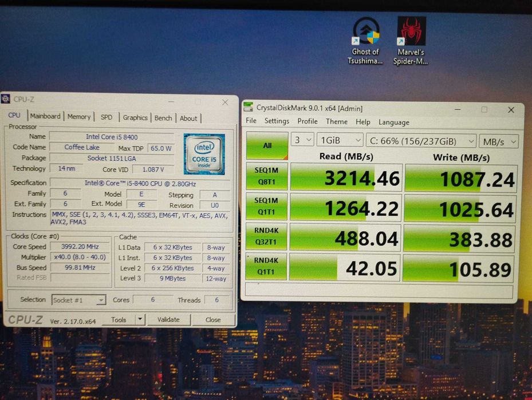Open the Theme menu
The width and height of the screenshot is (532, 400).
pos(337,122)
